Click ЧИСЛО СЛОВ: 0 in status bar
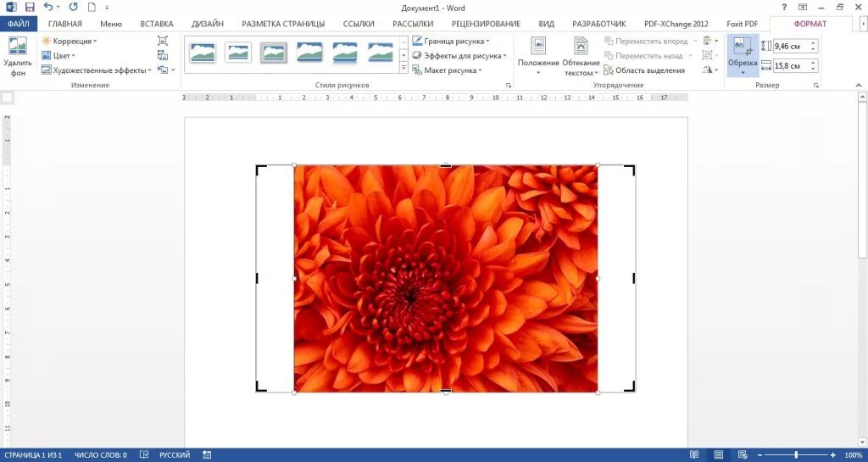 pos(100,455)
